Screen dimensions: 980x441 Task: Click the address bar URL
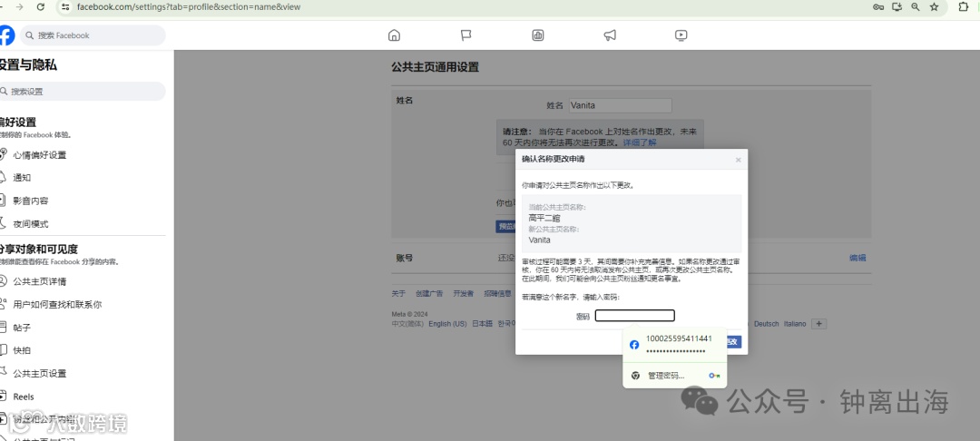click(x=189, y=6)
